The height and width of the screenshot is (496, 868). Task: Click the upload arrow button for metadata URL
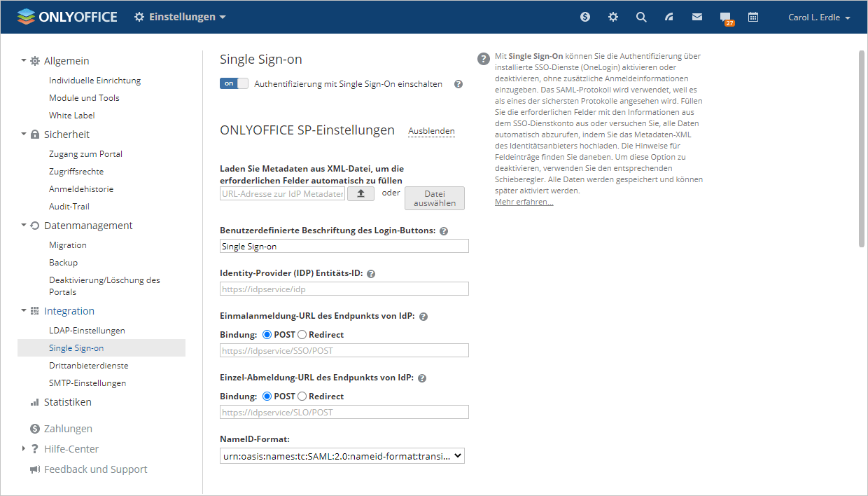[x=361, y=193]
